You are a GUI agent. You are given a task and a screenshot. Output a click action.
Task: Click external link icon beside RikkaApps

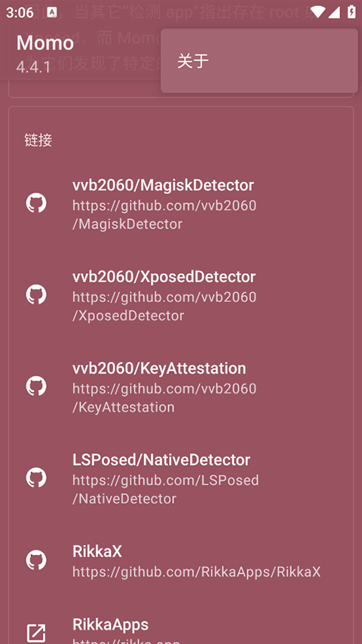(36, 633)
